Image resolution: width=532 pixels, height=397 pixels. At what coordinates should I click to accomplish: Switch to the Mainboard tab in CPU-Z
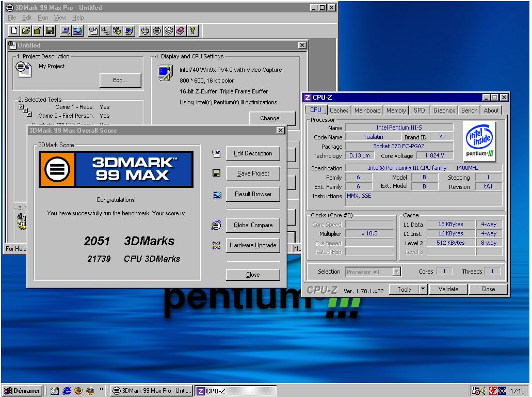click(x=367, y=110)
